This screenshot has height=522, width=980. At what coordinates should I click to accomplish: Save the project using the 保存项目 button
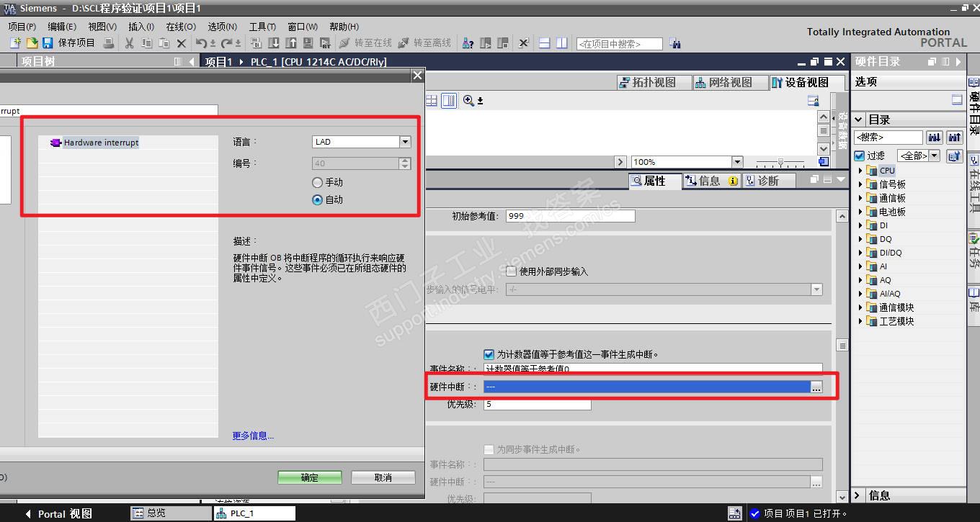coord(69,43)
